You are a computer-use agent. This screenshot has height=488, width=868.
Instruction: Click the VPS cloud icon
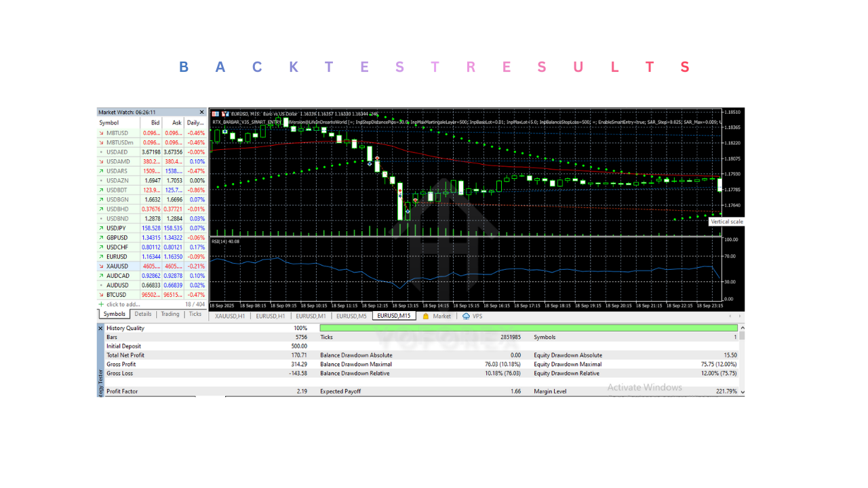[466, 317]
